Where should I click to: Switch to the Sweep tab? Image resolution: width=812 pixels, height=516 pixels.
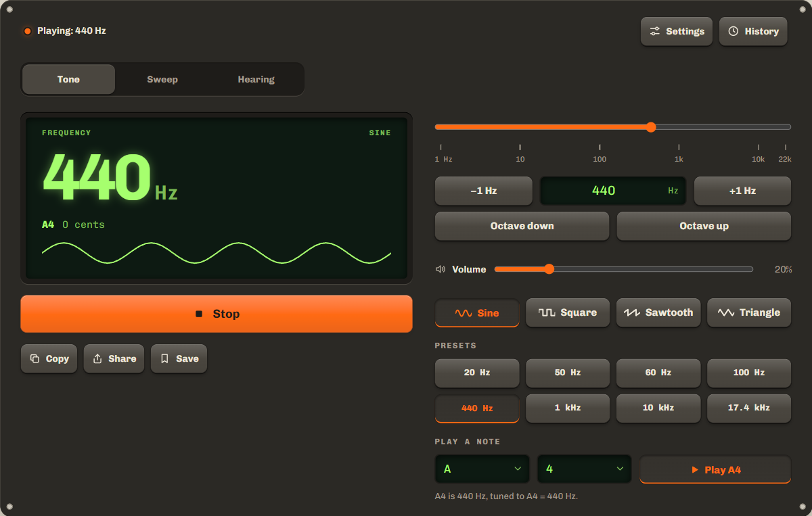pyautogui.click(x=162, y=79)
